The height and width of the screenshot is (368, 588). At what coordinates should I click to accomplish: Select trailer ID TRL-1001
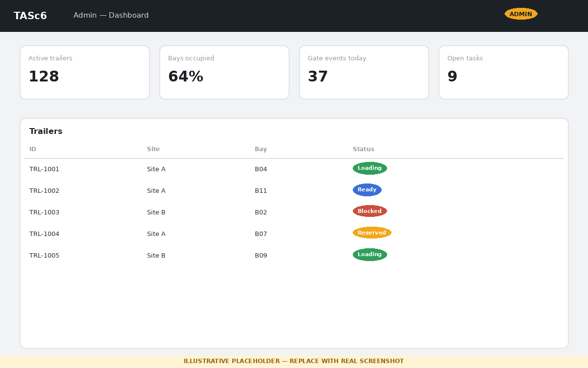click(x=44, y=169)
